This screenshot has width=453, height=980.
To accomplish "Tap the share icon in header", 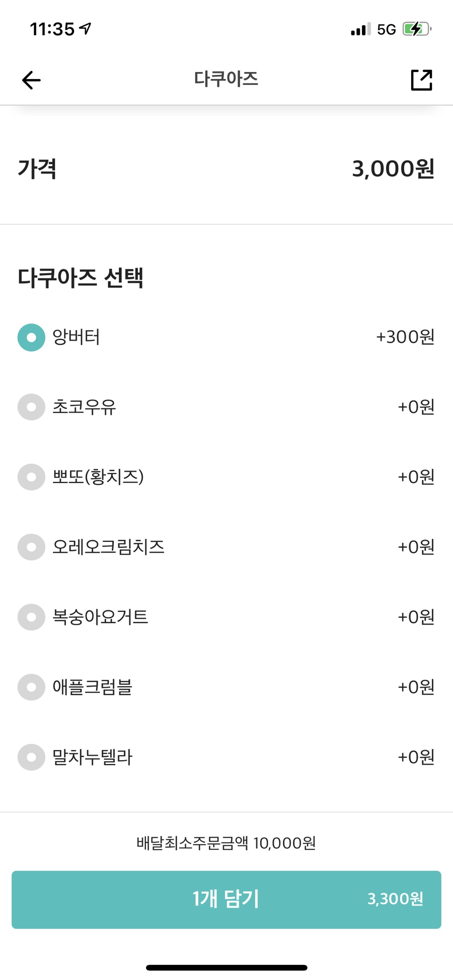I will click(x=421, y=80).
